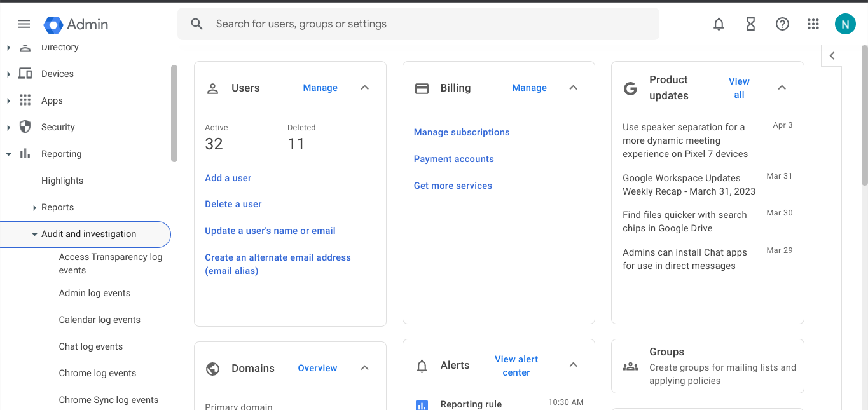Viewport: 868px width, 410px height.
Task: Expand the Devices tree arrow
Action: pyautogui.click(x=8, y=74)
